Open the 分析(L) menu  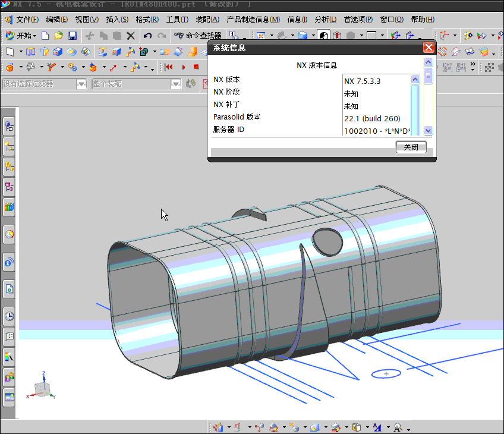coord(325,20)
